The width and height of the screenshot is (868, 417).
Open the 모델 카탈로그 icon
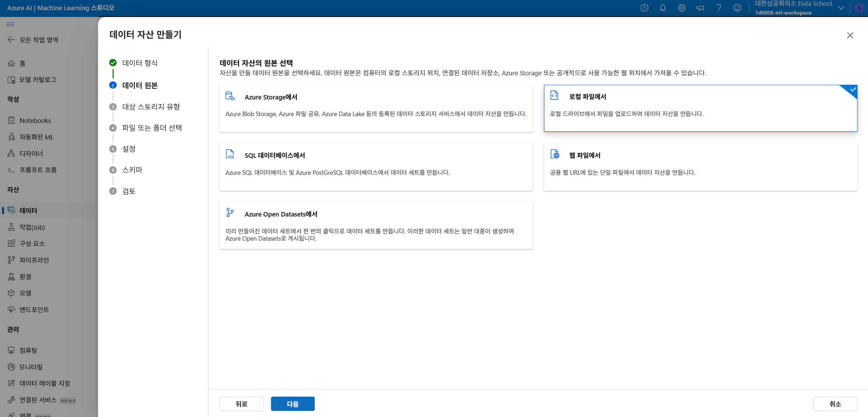click(x=11, y=80)
